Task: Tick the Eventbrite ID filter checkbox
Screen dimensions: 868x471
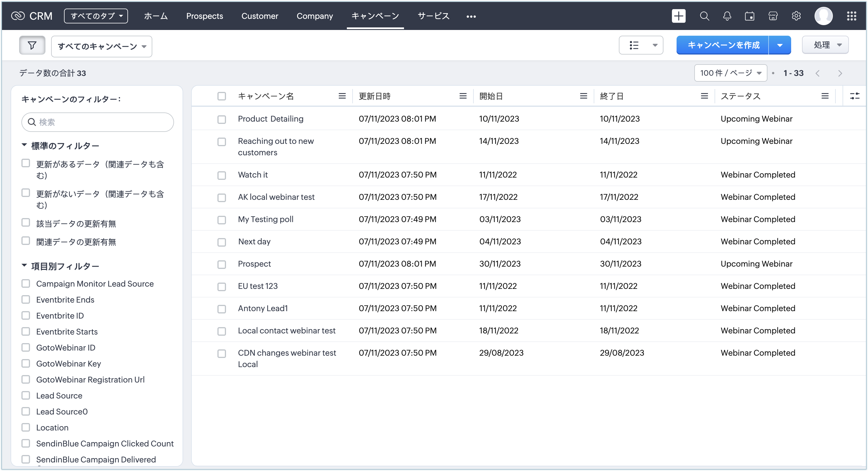Action: [26, 315]
